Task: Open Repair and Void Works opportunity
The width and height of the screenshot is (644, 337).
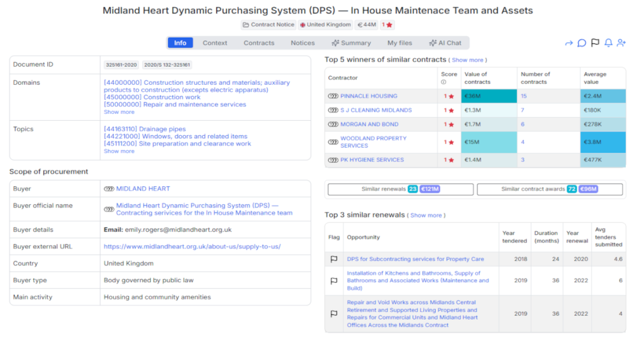Action: (413, 314)
